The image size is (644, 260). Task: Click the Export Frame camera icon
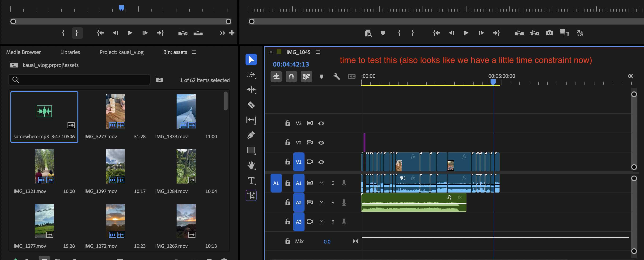coord(549,33)
